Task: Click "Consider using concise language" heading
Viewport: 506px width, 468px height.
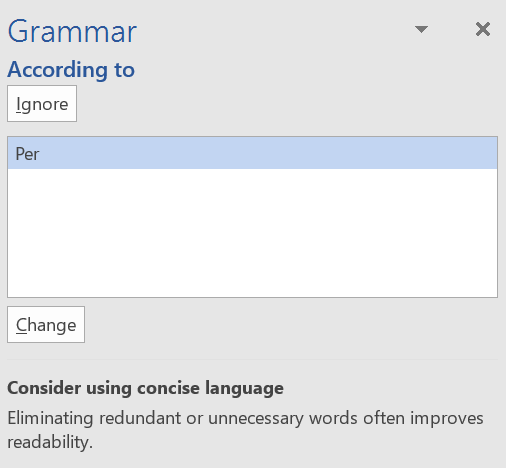Action: [145, 388]
